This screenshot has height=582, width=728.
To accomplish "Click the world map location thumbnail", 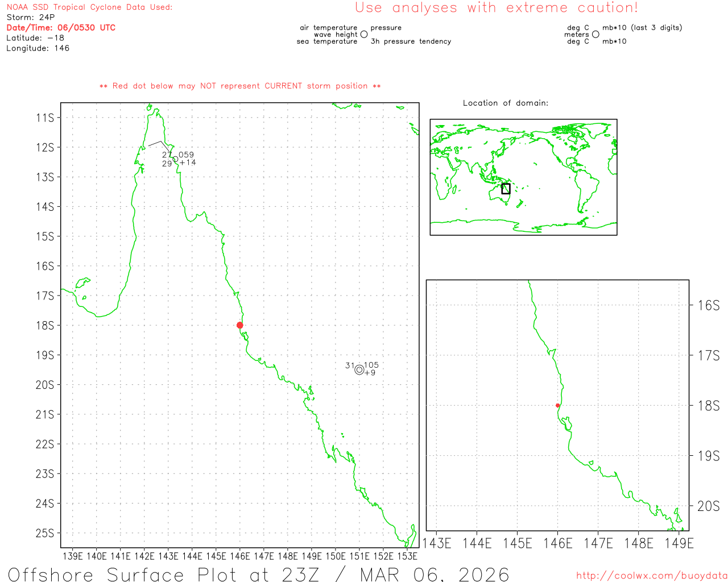I will 523,177.
